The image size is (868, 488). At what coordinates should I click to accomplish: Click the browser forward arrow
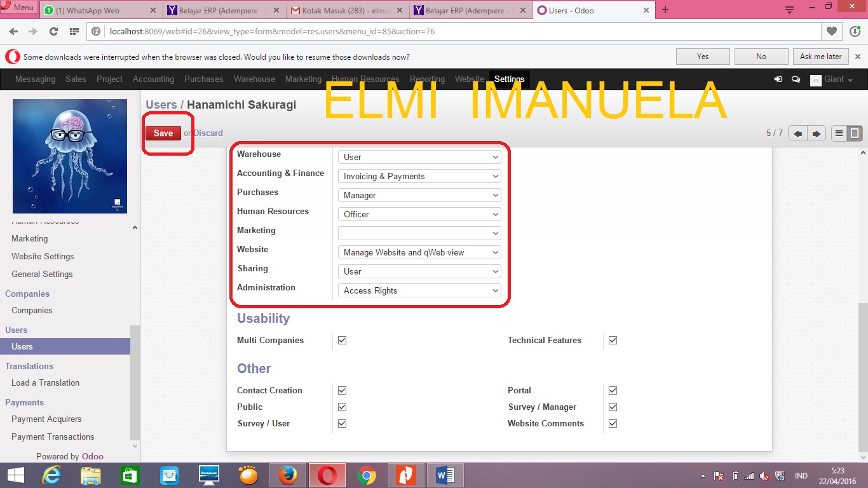(x=32, y=31)
